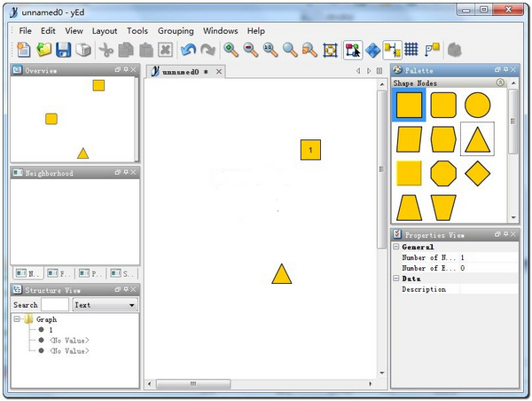
Task: Toggle the edit mode toolbar button
Action: pos(352,51)
